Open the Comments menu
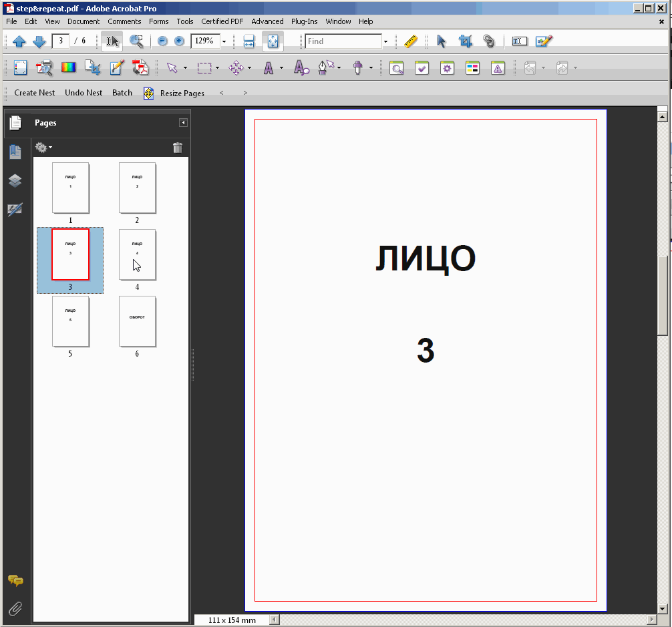 (x=124, y=21)
